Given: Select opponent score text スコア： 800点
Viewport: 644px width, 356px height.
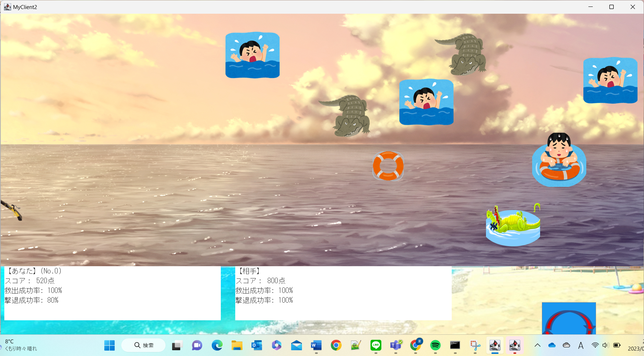Looking at the screenshot, I should coord(260,281).
